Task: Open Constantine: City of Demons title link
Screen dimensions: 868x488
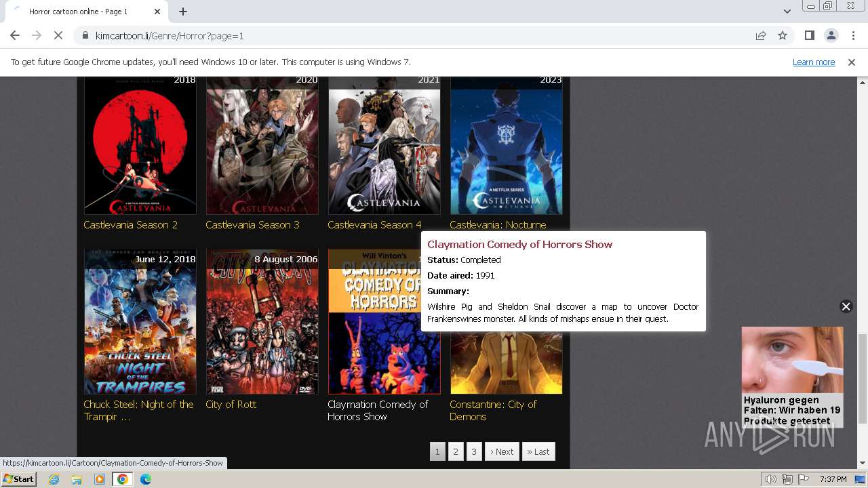Action: click(493, 410)
